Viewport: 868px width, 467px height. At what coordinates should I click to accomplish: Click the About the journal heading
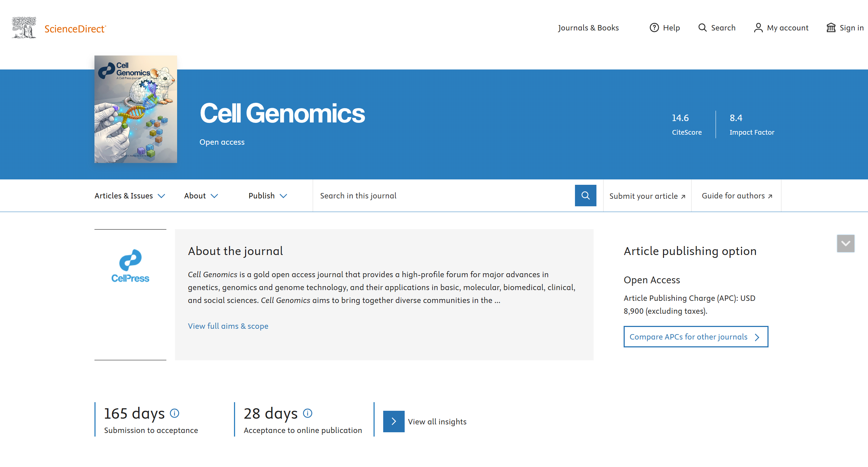click(x=235, y=251)
